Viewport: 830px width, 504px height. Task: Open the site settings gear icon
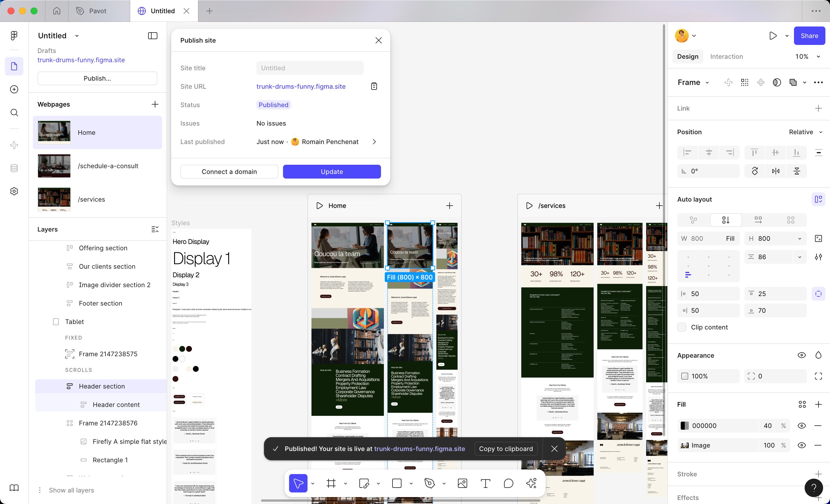14,191
